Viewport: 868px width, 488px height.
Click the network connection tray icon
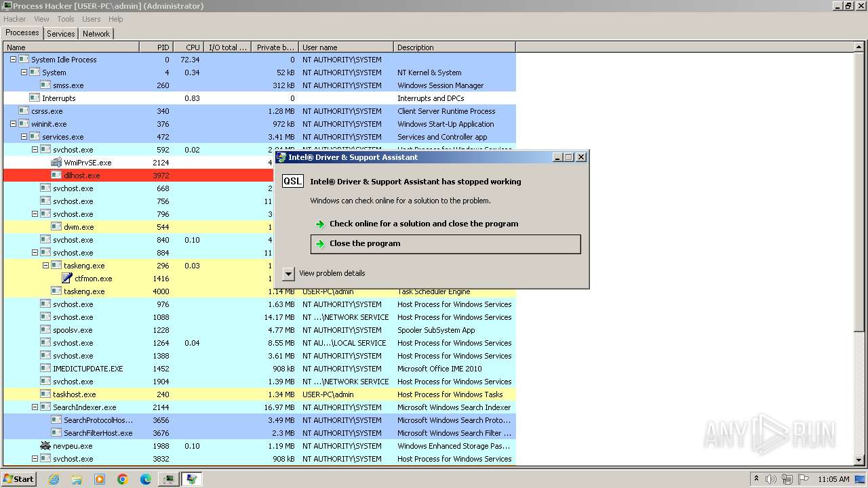(x=787, y=479)
